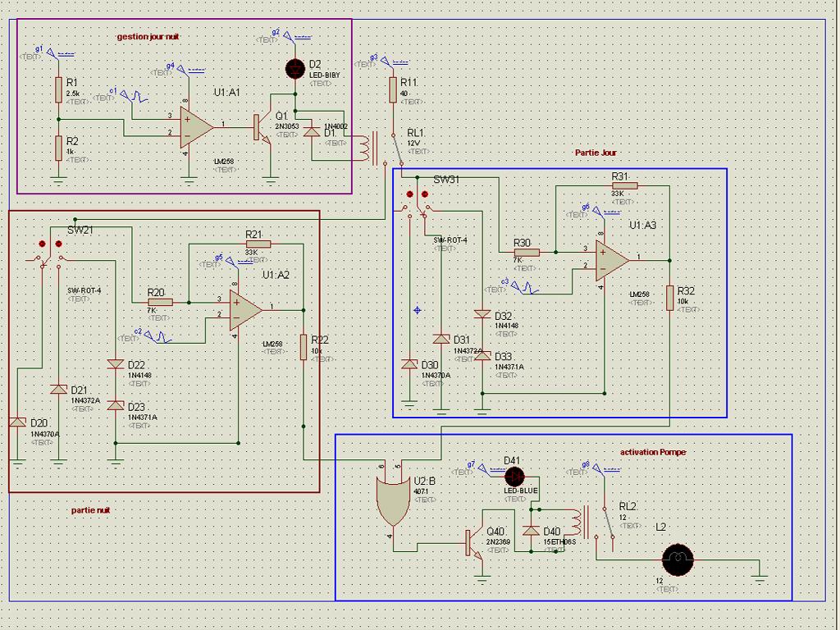
Task: Select the D2 LED-BIBY component
Action: click(295, 69)
